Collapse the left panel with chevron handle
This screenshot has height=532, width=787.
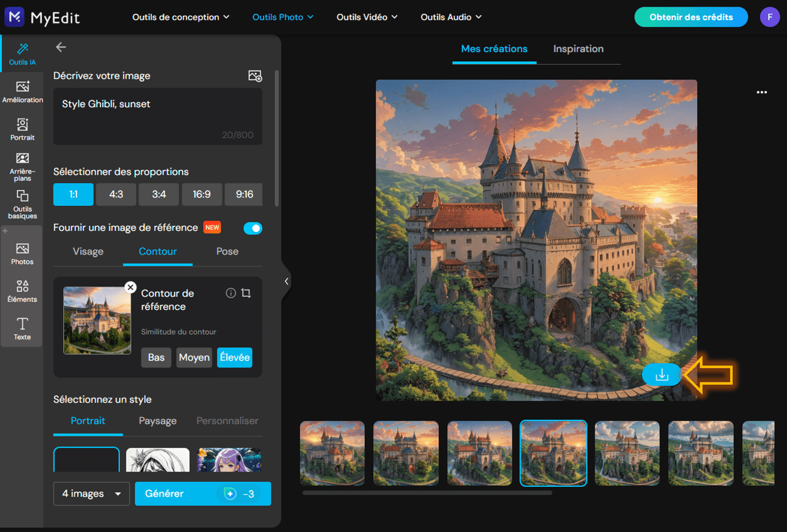[286, 281]
